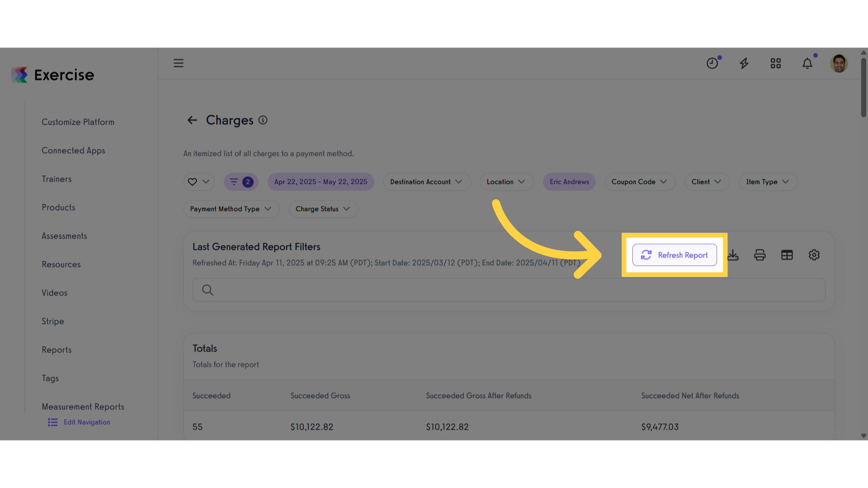868x488 pixels.
Task: Open the apps grid icon
Action: [776, 63]
